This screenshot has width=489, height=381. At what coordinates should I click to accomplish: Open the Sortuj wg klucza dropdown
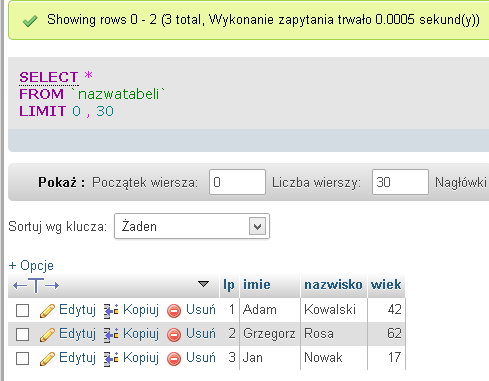click(x=192, y=226)
